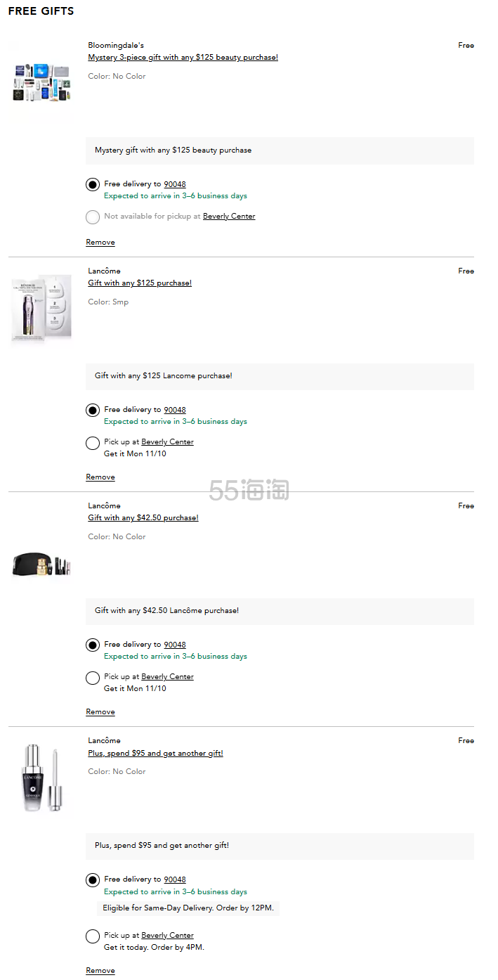
Task: Open the Lancôme sample sachet gift image
Action: pos(41,309)
